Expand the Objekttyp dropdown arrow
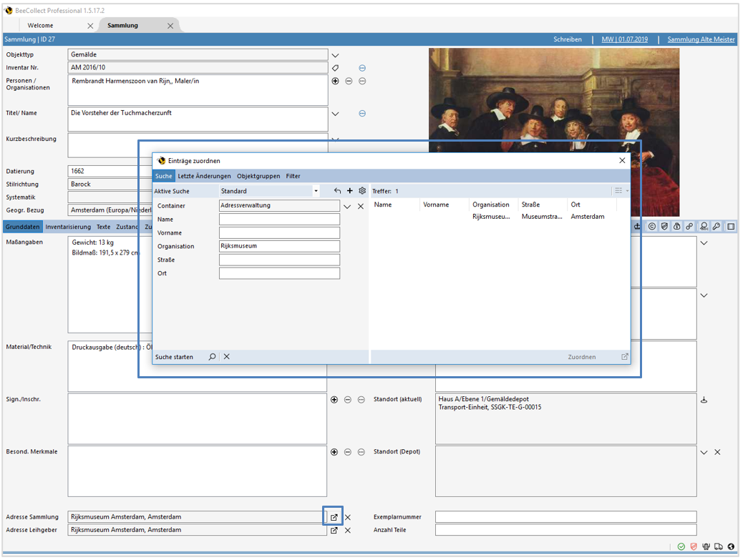Viewport: 743px width, 560px height. [x=334, y=54]
